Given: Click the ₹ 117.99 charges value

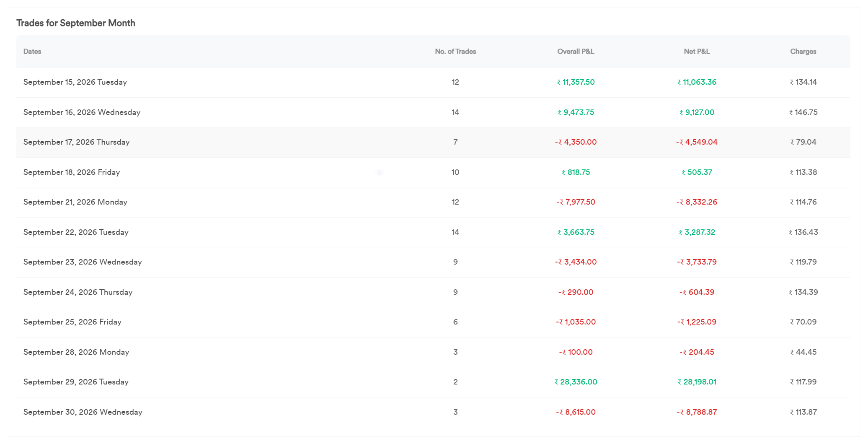Looking at the screenshot, I should coord(803,382).
